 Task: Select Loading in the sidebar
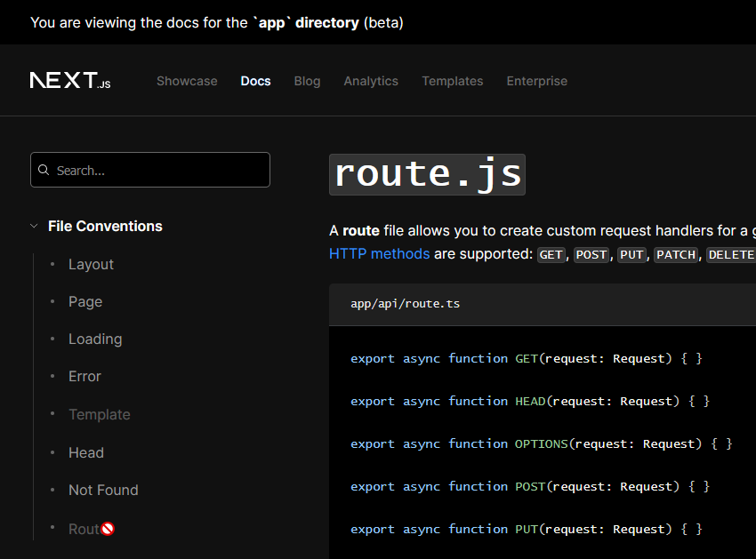[95, 339]
